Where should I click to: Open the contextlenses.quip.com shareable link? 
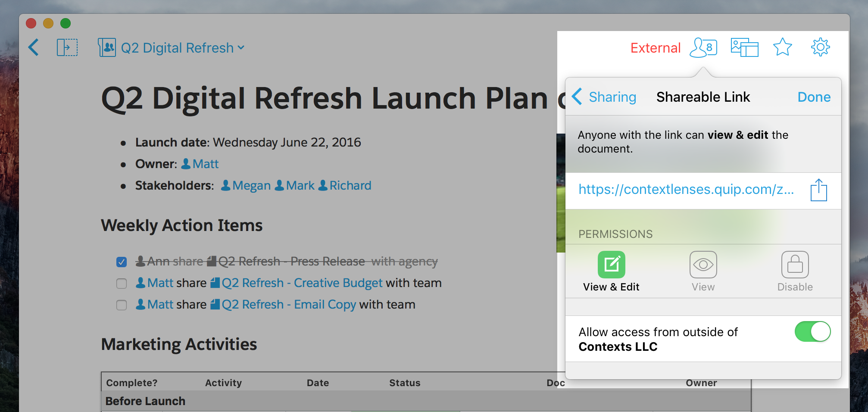click(x=686, y=190)
